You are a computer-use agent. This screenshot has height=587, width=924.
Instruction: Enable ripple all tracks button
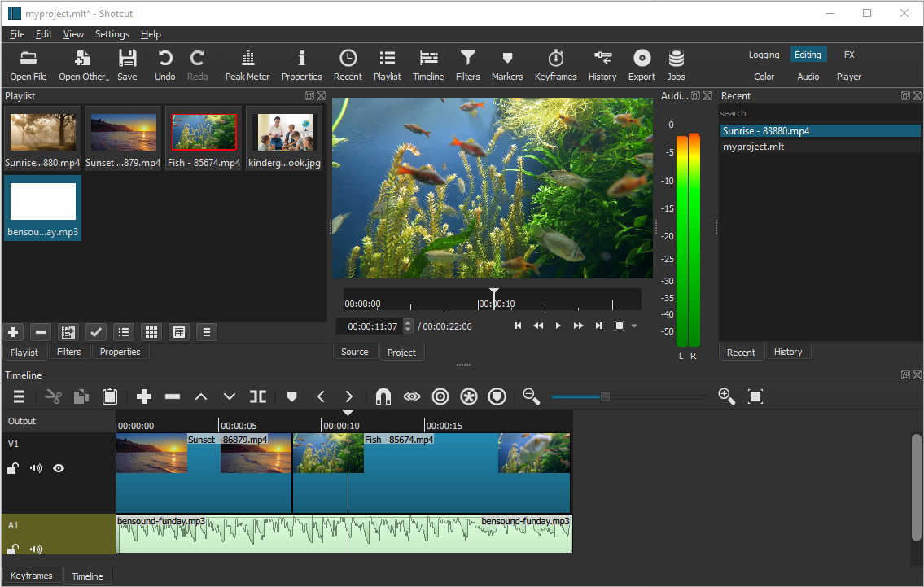click(468, 396)
